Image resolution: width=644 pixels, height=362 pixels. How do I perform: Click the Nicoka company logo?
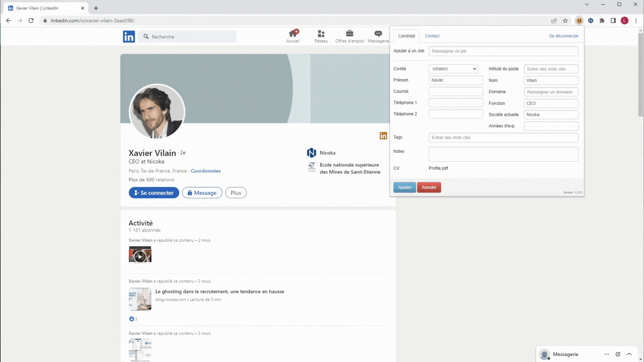coord(312,153)
